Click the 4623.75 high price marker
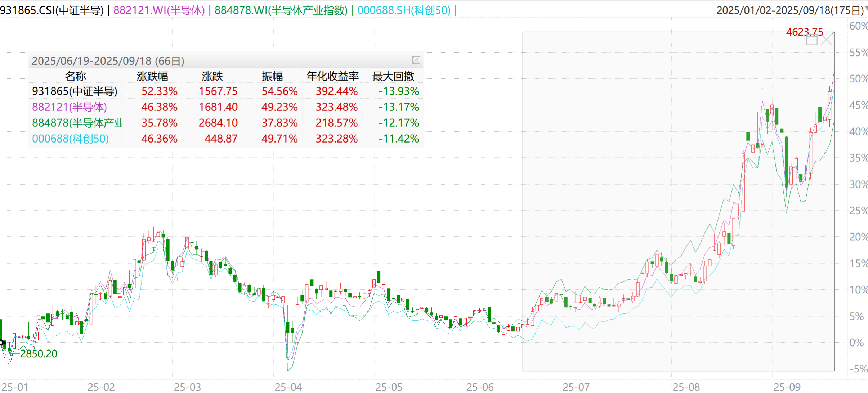 tap(804, 32)
